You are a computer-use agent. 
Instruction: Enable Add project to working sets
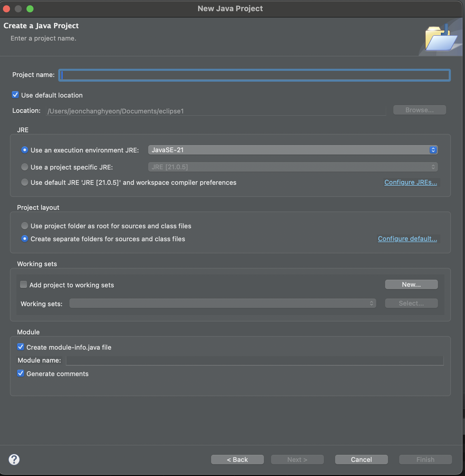coord(24,284)
